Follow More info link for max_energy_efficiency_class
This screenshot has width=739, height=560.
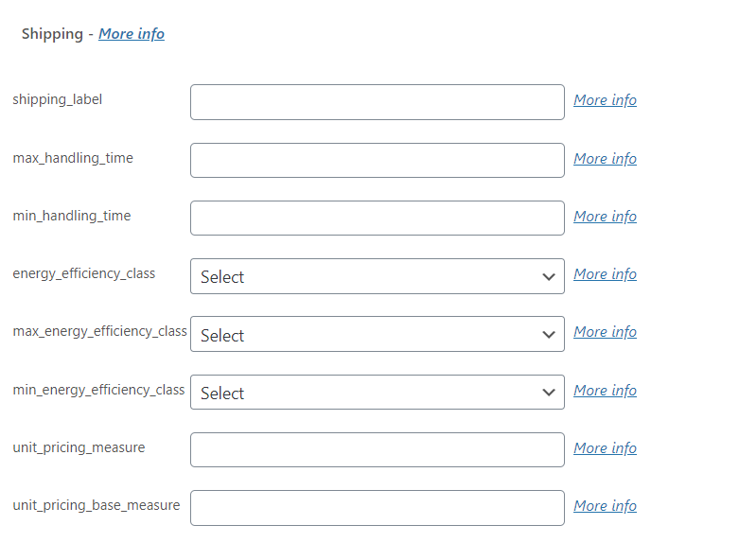coord(605,332)
